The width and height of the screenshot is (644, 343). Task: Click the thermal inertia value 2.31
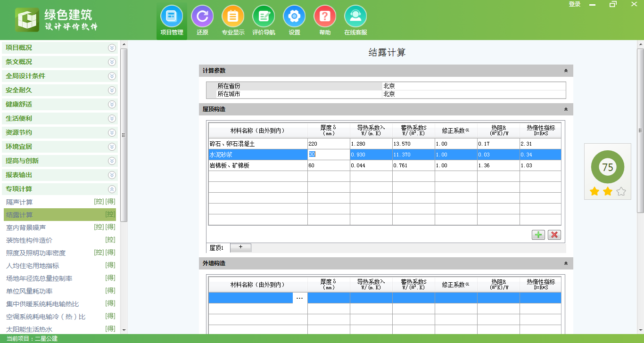pyautogui.click(x=540, y=144)
